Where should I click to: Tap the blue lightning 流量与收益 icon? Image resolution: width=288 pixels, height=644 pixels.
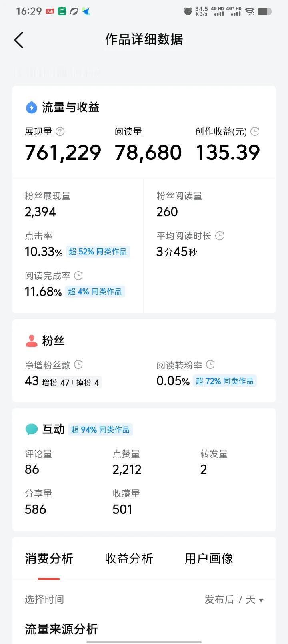tap(31, 107)
